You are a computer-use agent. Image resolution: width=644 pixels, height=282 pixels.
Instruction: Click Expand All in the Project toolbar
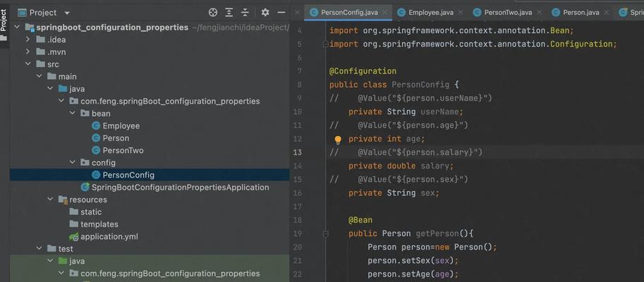click(x=229, y=13)
